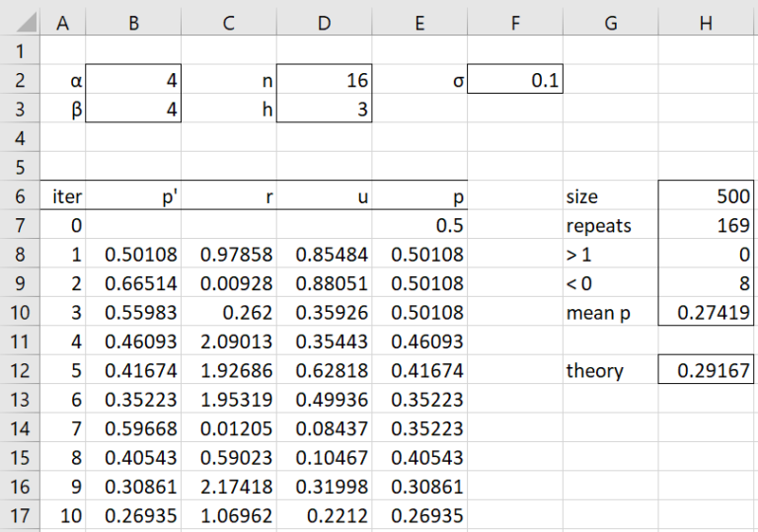Click the sigma value cell containing 0.1
Viewport: 758px width, 532px height.
515,79
